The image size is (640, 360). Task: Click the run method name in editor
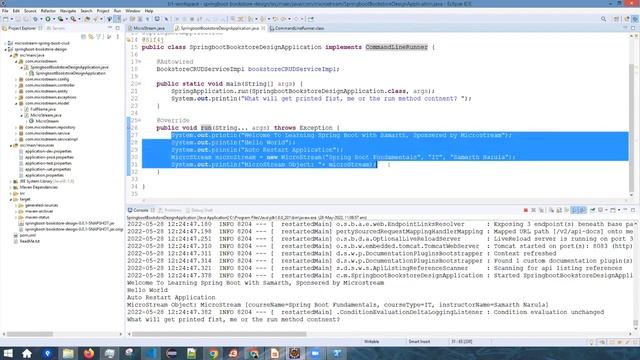click(x=206, y=128)
